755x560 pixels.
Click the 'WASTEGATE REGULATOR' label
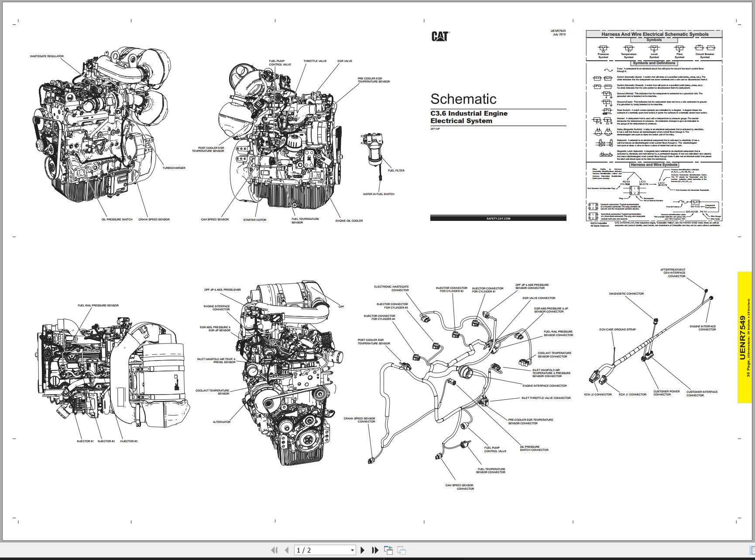coord(47,56)
